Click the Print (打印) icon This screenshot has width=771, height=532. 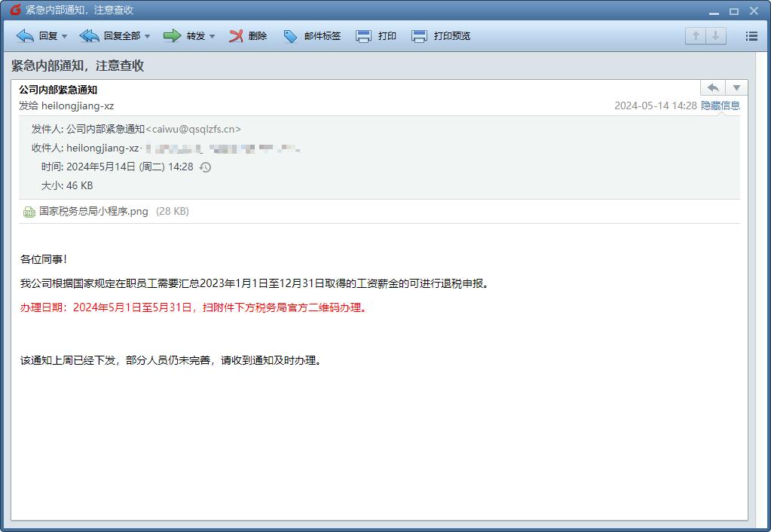(x=363, y=35)
